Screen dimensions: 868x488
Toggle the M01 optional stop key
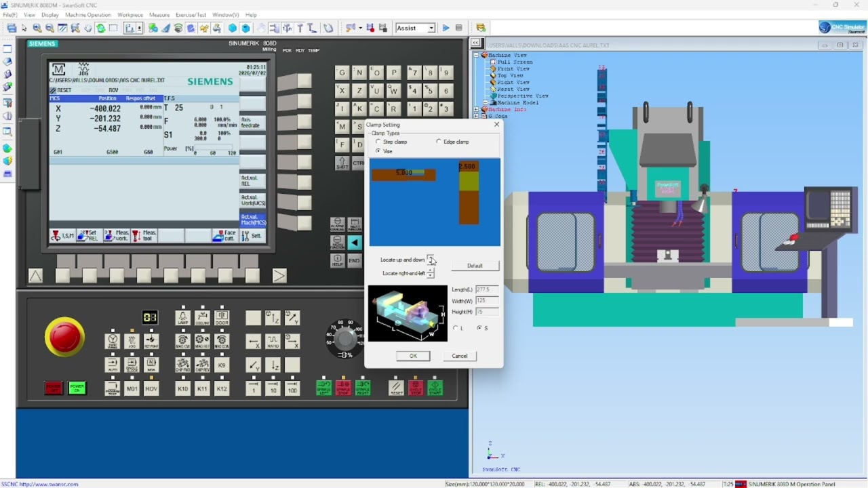pyautogui.click(x=132, y=388)
